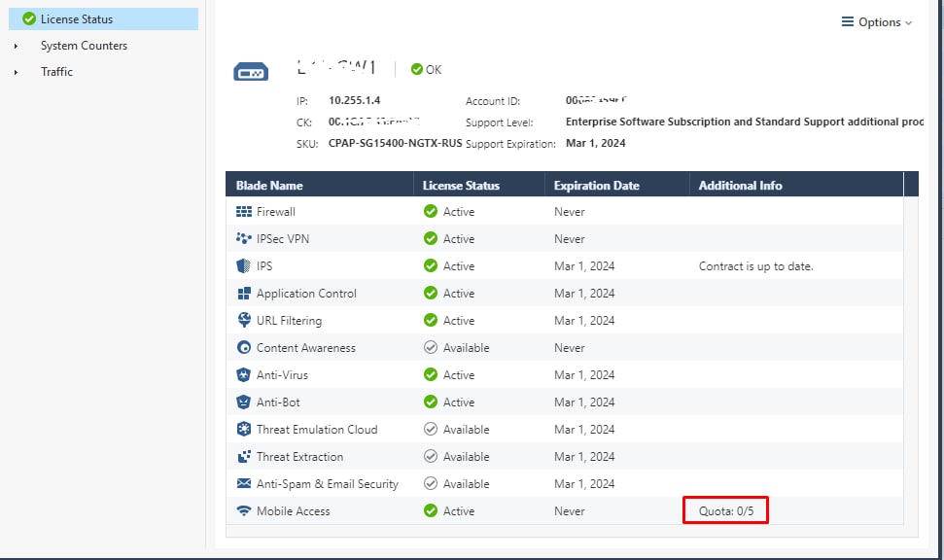Screen dimensions: 944x560
Task: Click Anti-Virus 'Active' status text
Action: point(459,375)
